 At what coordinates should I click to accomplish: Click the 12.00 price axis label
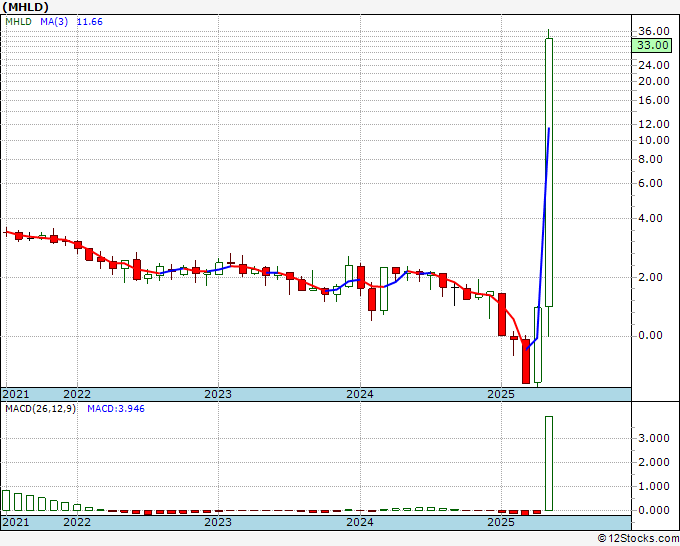click(654, 124)
